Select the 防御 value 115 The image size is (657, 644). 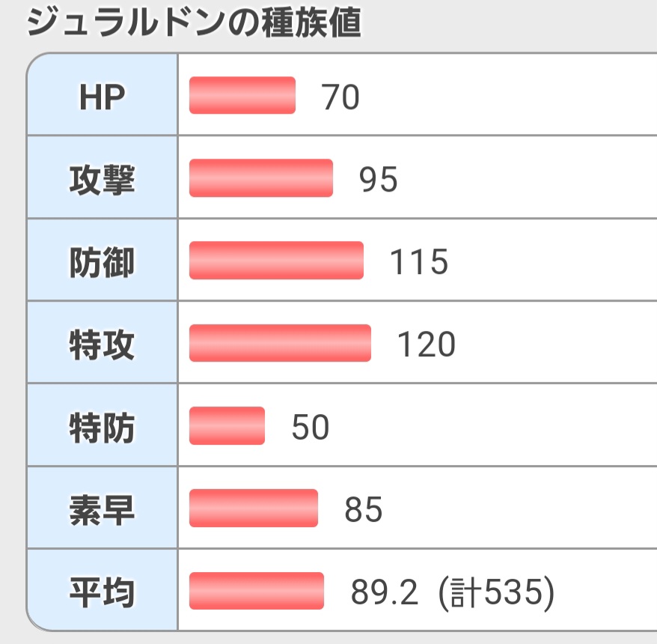[x=419, y=263]
